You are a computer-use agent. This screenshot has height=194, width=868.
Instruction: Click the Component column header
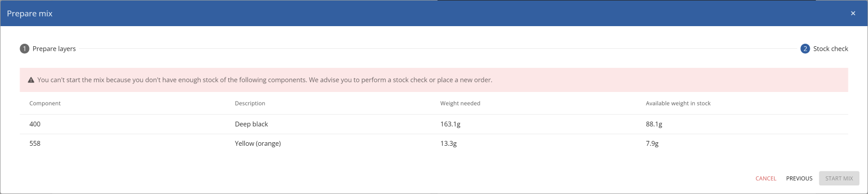[x=45, y=104]
